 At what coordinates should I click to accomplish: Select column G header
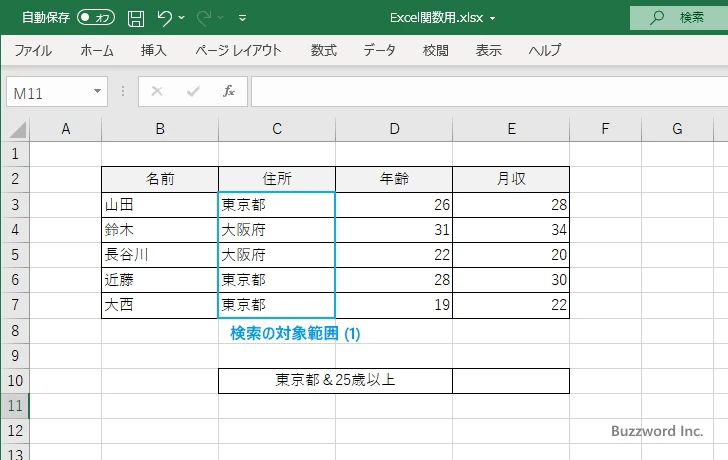pyautogui.click(x=677, y=129)
